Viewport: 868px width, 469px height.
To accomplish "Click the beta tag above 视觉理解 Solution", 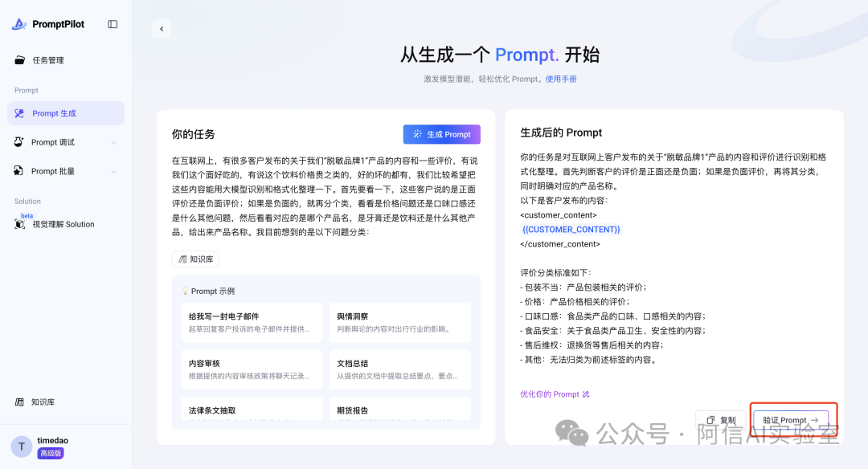I will click(x=27, y=216).
